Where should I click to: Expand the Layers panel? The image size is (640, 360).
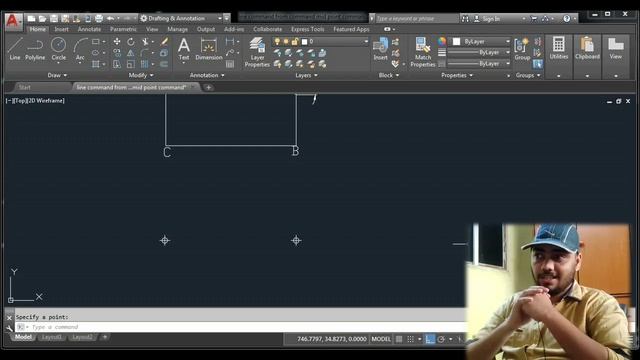[x=307, y=75]
